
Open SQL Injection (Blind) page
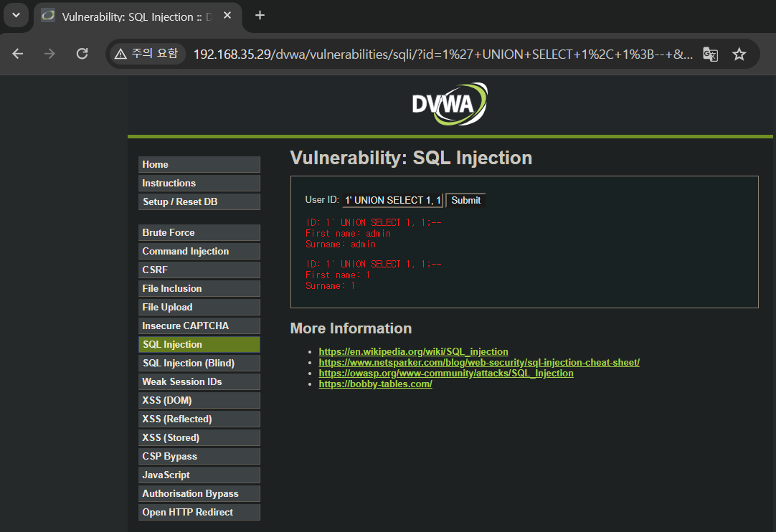(199, 364)
